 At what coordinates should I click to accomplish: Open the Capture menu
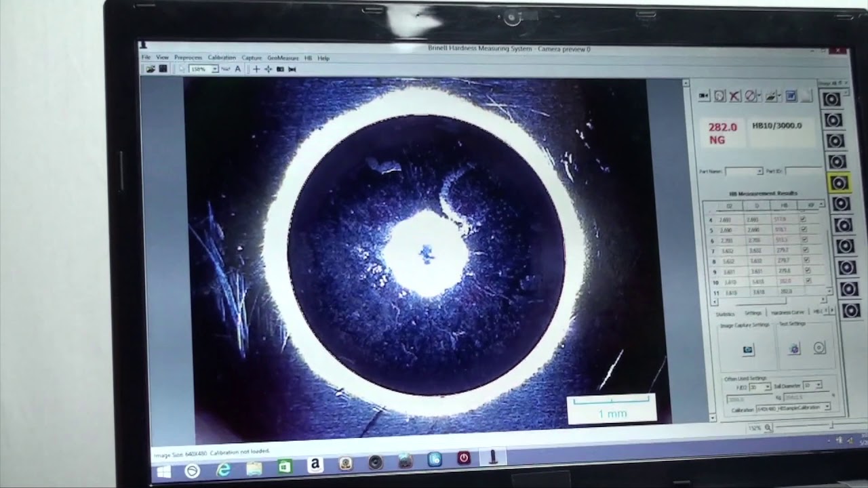(x=252, y=58)
